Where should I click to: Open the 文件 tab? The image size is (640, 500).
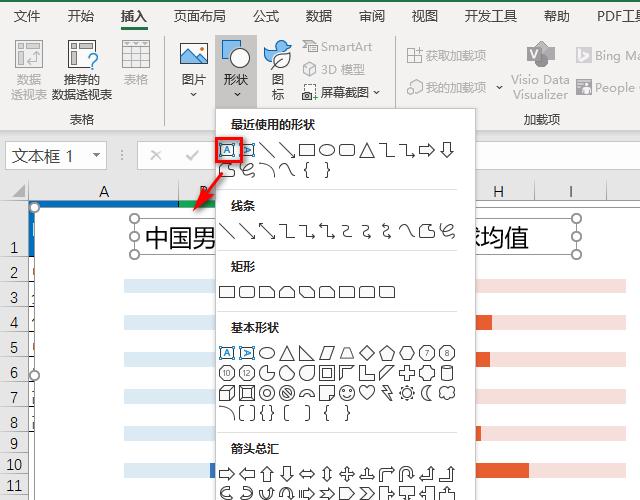27,16
